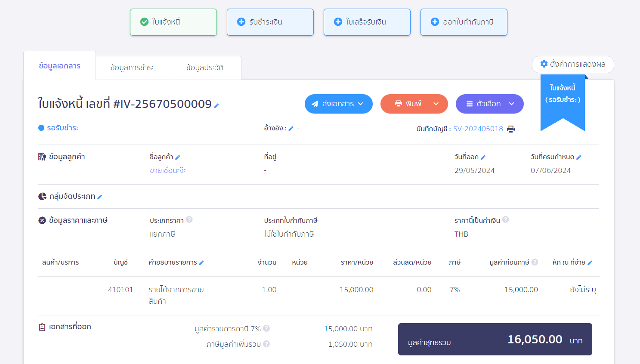This screenshot has width=640, height=364.
Task: Click the รับชำระเงิน step button
Action: (x=270, y=22)
